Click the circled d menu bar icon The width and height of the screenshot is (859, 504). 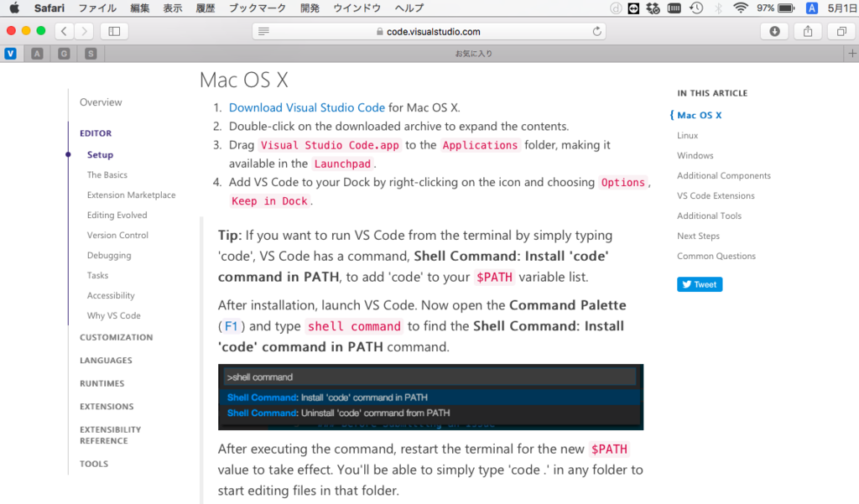[616, 8]
